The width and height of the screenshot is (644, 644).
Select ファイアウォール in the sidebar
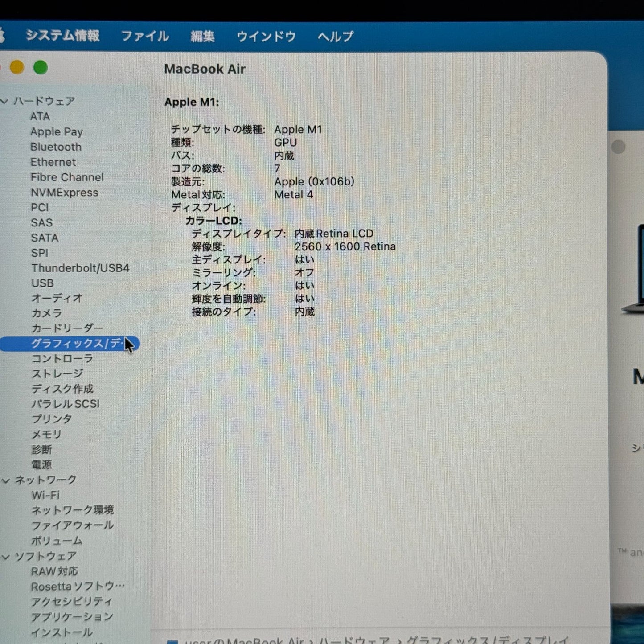[72, 525]
